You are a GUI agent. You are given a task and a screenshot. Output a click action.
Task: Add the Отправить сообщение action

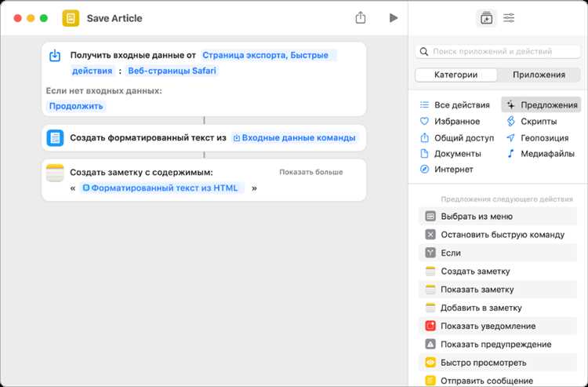coord(498,381)
